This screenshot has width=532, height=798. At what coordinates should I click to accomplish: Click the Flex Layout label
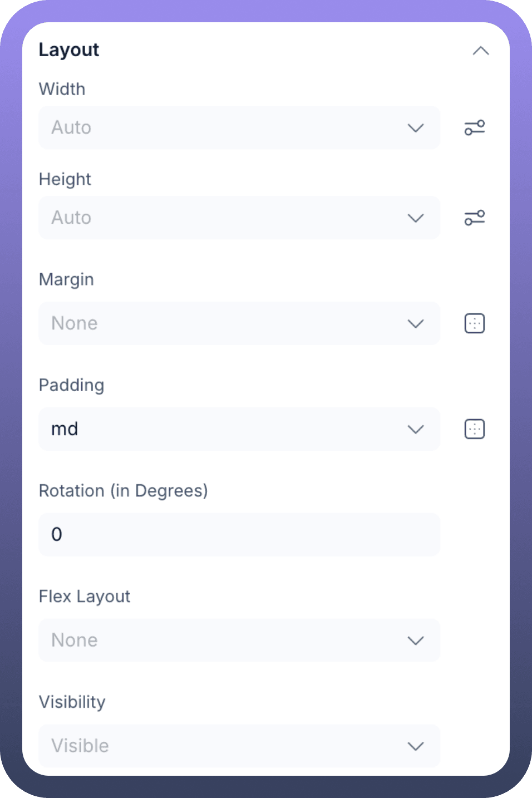tap(85, 597)
